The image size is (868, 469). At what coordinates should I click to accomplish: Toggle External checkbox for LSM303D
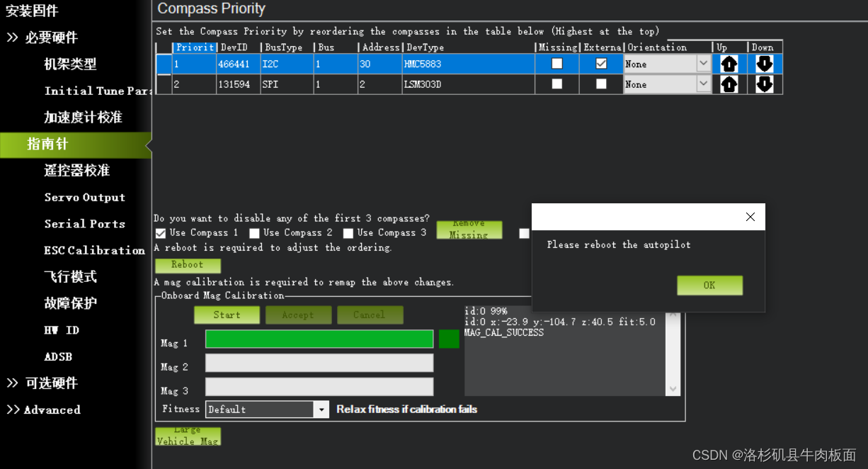601,84
